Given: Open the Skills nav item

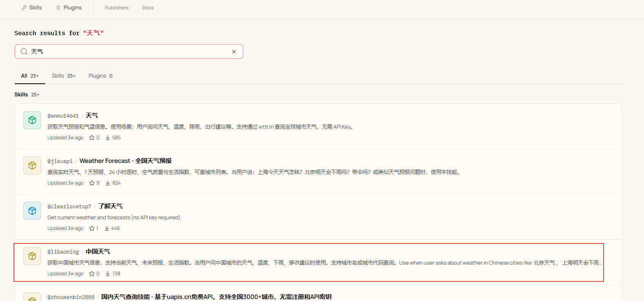Looking at the screenshot, I should coord(31,8).
